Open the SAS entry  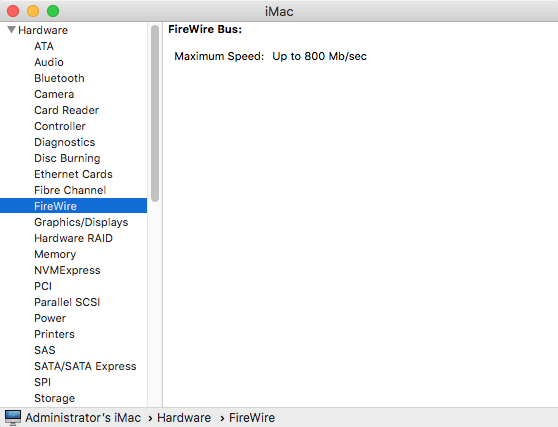(44, 350)
